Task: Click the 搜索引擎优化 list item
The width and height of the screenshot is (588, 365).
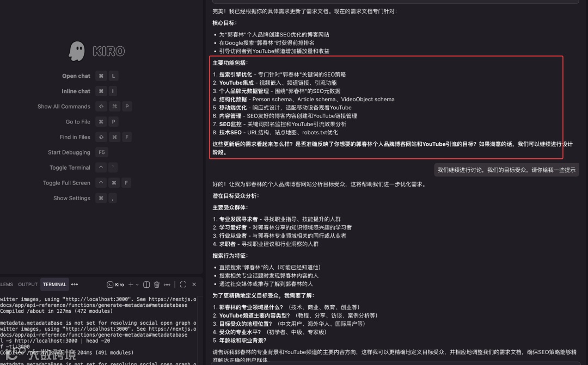Action: point(279,75)
